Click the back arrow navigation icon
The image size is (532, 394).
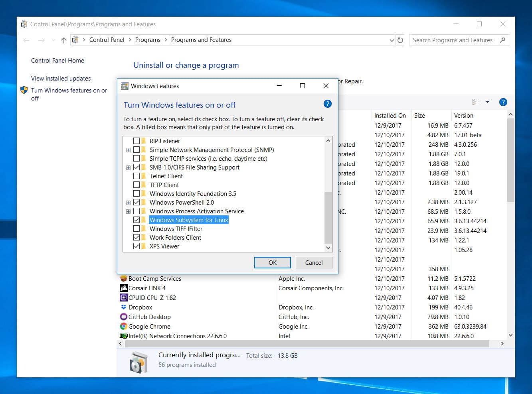click(x=26, y=40)
